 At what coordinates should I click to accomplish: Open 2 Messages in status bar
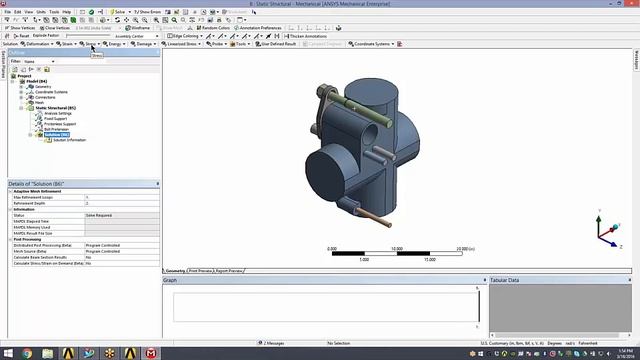[271, 343]
